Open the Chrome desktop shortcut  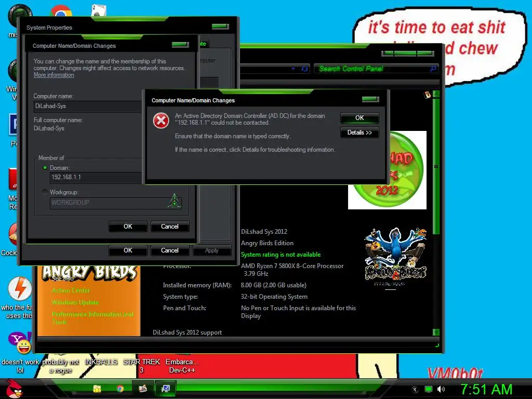click(x=61, y=11)
